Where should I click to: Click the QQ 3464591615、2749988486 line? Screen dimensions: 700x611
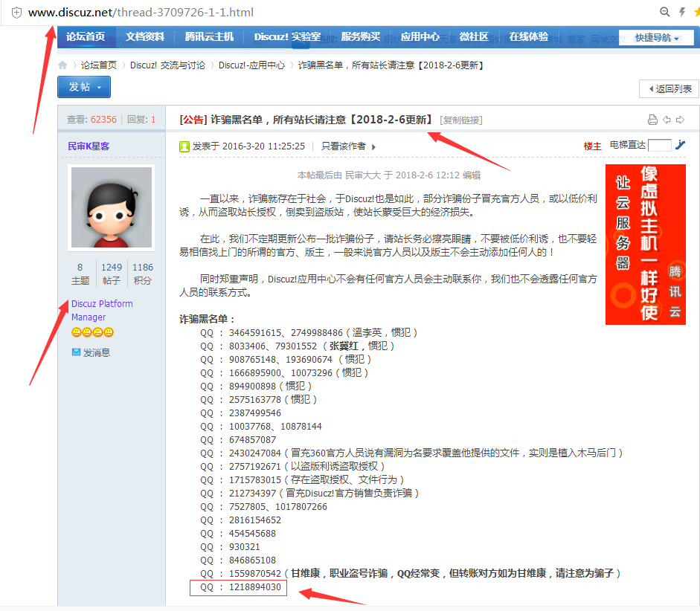coord(309,333)
